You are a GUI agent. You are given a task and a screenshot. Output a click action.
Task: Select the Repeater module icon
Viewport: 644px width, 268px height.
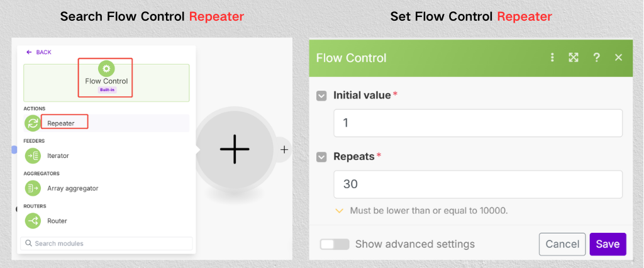[33, 123]
